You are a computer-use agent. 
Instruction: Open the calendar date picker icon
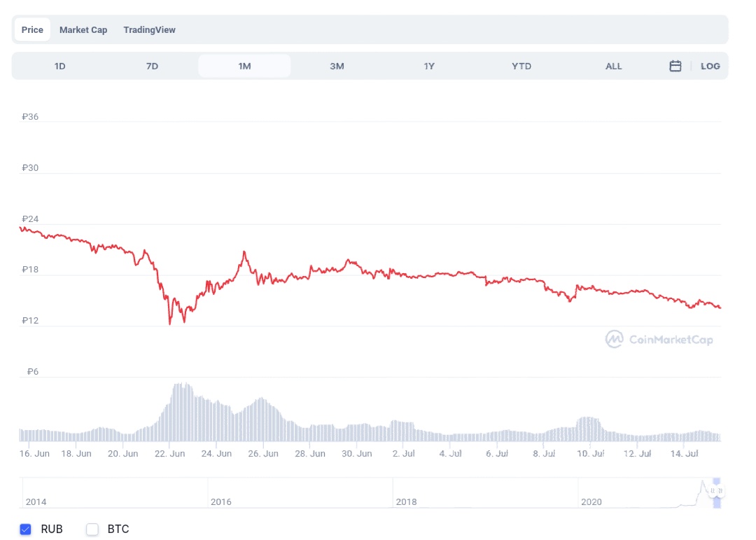click(675, 65)
